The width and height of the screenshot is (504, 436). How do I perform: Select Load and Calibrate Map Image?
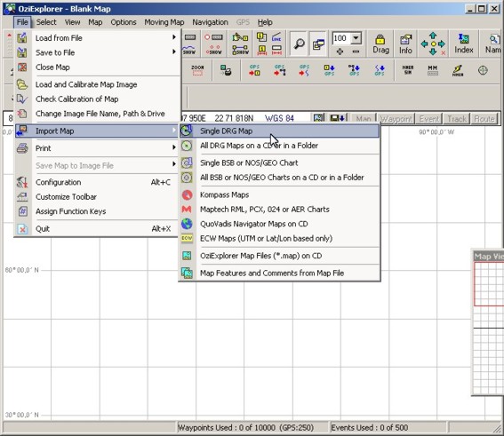(x=98, y=84)
